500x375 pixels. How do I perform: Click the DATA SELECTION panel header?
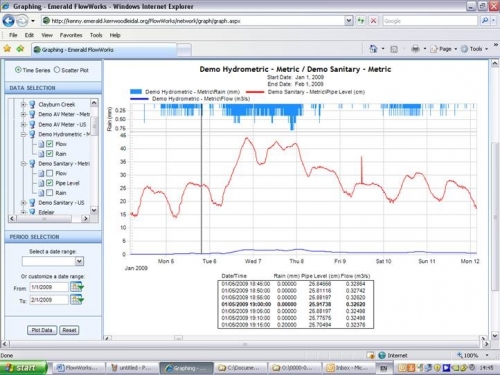[x=53, y=88]
